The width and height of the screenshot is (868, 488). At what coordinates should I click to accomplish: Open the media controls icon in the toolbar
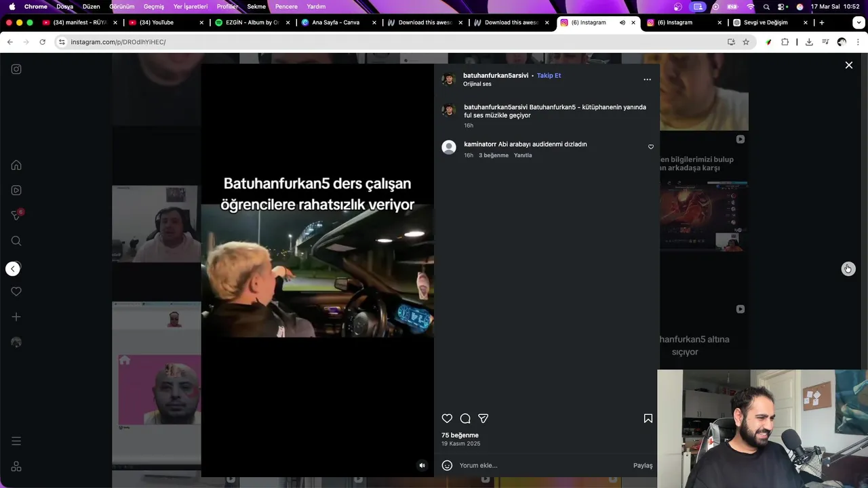pos(825,42)
